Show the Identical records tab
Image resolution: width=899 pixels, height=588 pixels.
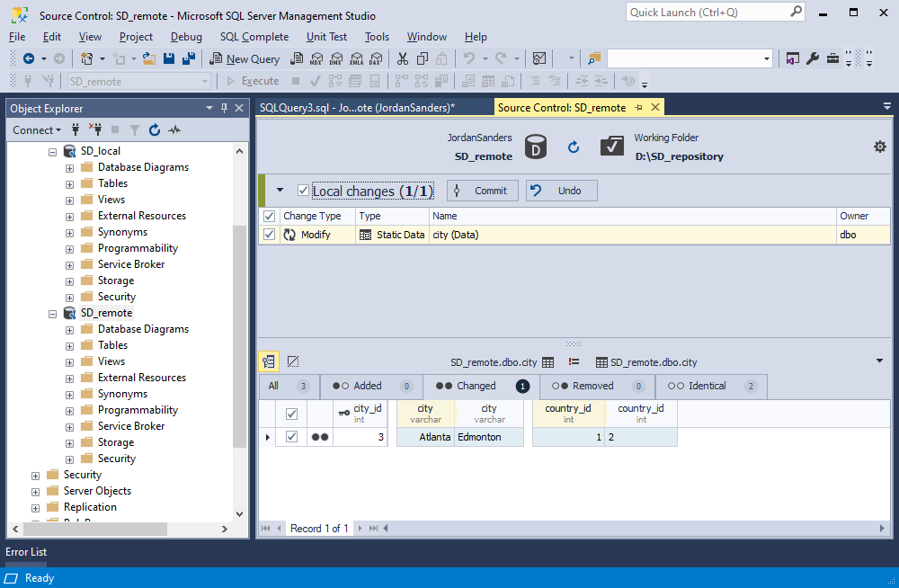tap(711, 386)
